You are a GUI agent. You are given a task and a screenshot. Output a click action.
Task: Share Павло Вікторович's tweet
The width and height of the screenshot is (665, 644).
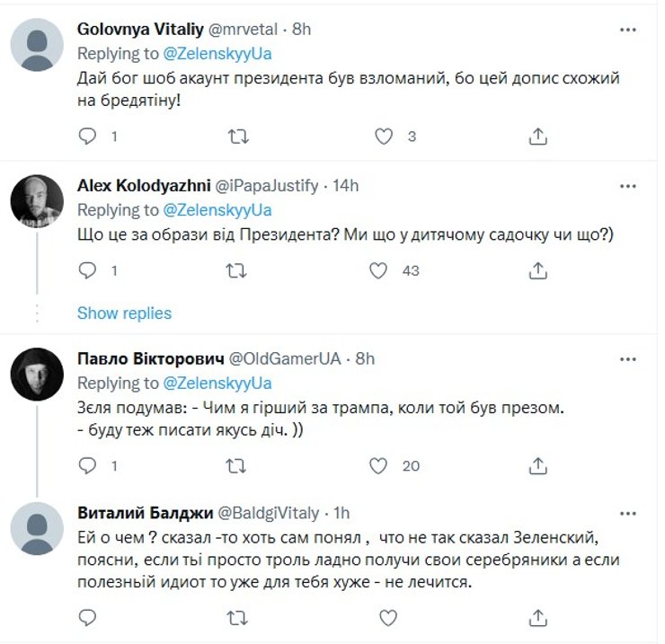[538, 465]
